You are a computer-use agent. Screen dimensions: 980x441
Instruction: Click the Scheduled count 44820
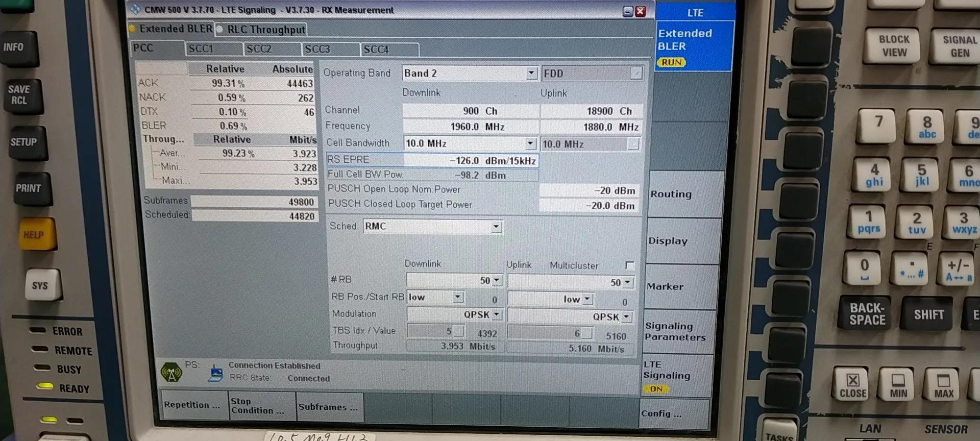coord(254,216)
